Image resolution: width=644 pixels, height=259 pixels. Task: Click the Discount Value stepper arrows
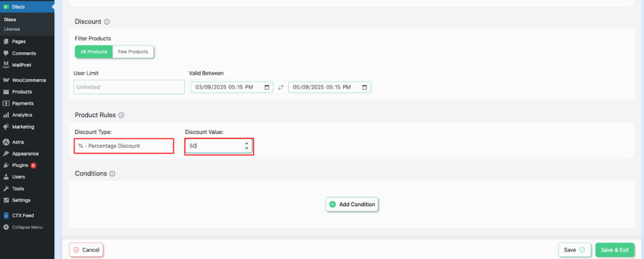(247, 146)
